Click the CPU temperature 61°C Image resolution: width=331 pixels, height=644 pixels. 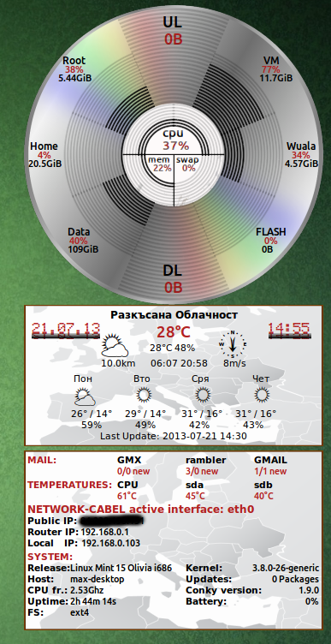pyautogui.click(x=127, y=496)
